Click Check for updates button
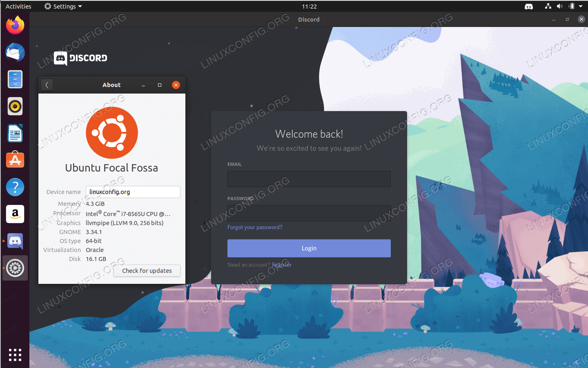This screenshot has width=588, height=368. [x=147, y=271]
